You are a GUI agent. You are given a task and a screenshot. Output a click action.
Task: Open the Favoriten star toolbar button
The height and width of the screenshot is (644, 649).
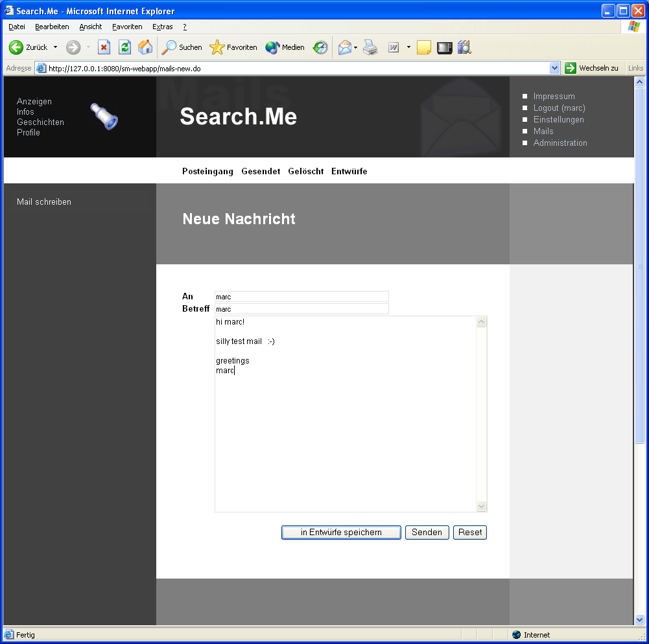(x=233, y=47)
